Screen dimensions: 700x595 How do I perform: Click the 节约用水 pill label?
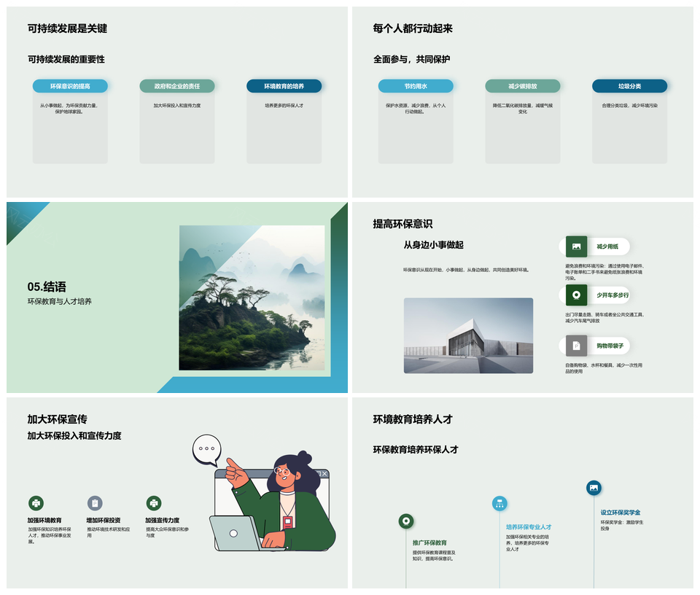(416, 86)
